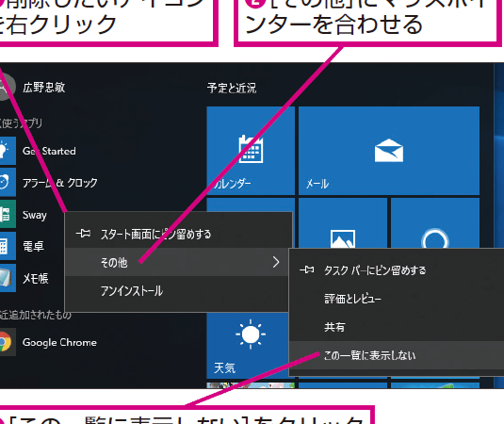Click the アラーム & クロック label
This screenshot has width=504, height=424.
(x=59, y=183)
